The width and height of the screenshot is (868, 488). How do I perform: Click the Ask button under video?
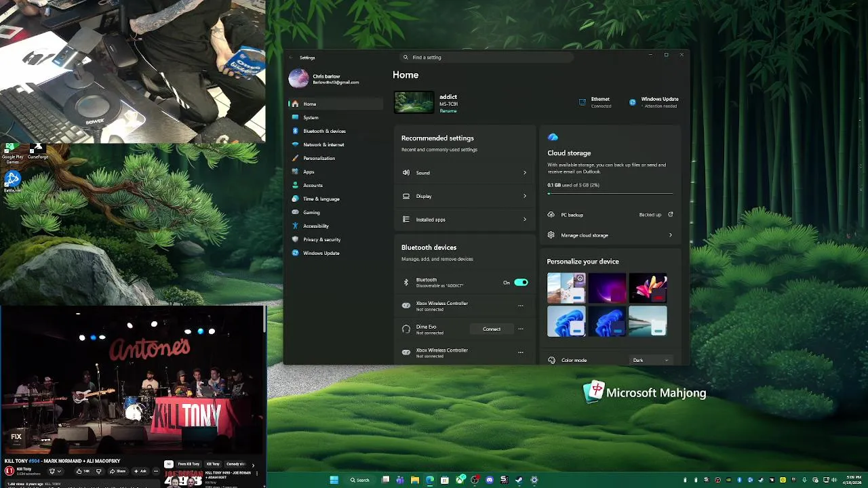(x=140, y=471)
